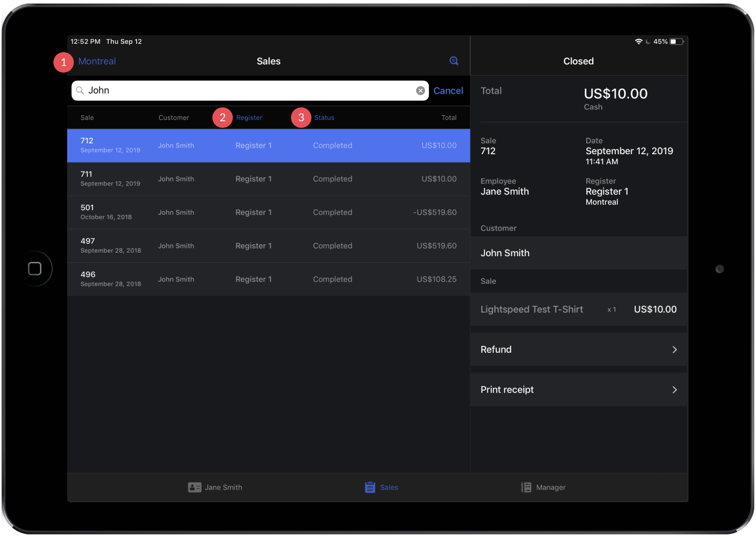The height and width of the screenshot is (537, 756).
Task: Open the Status column filter
Action: pos(324,118)
